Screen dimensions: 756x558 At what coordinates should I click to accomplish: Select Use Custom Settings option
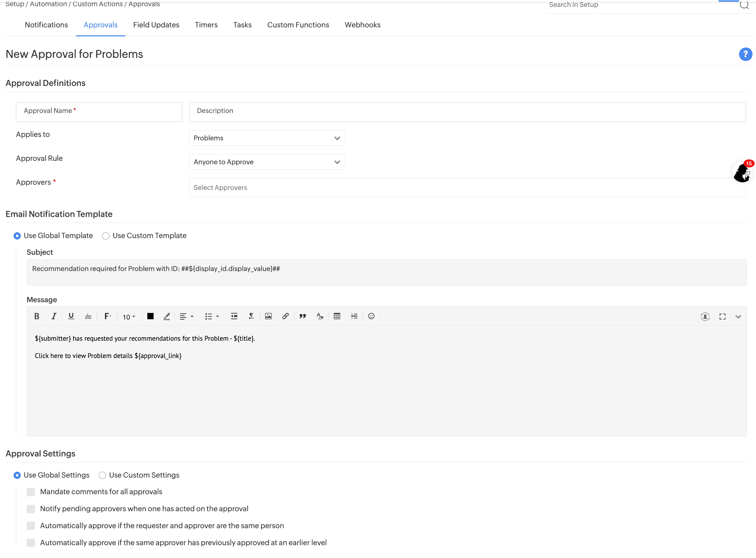[103, 476]
